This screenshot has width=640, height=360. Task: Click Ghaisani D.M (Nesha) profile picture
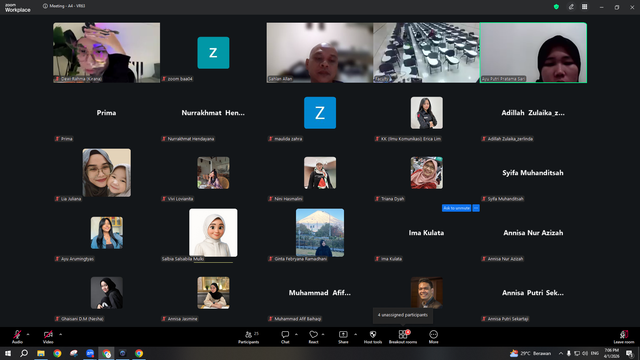click(107, 293)
